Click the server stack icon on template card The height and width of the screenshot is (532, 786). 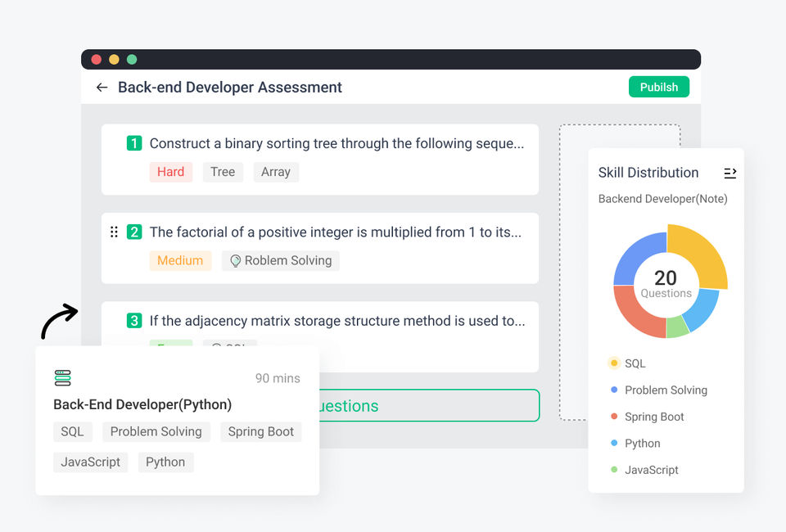tap(62, 378)
